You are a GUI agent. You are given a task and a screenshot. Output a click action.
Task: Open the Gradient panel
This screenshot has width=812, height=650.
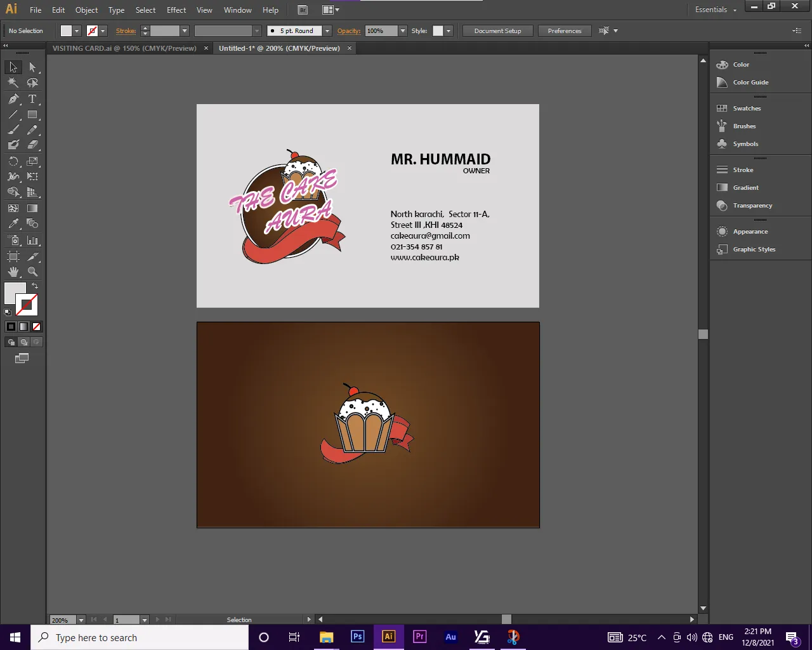click(x=745, y=188)
